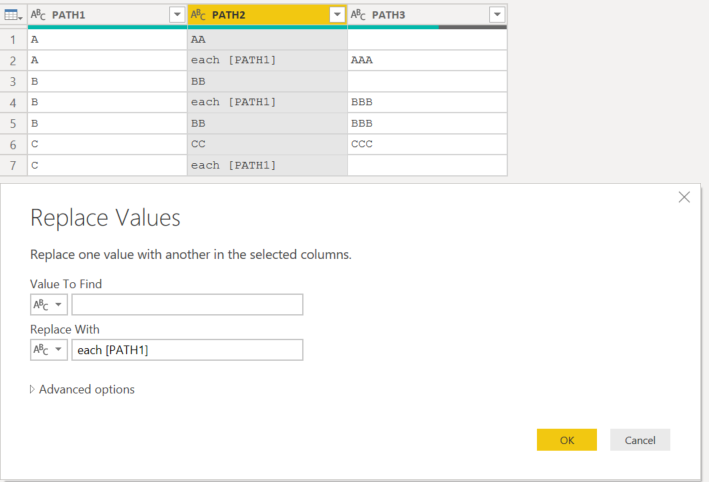This screenshot has height=482, width=709.
Task: Click the C cell in row 7 of PATH1
Action: click(108, 165)
